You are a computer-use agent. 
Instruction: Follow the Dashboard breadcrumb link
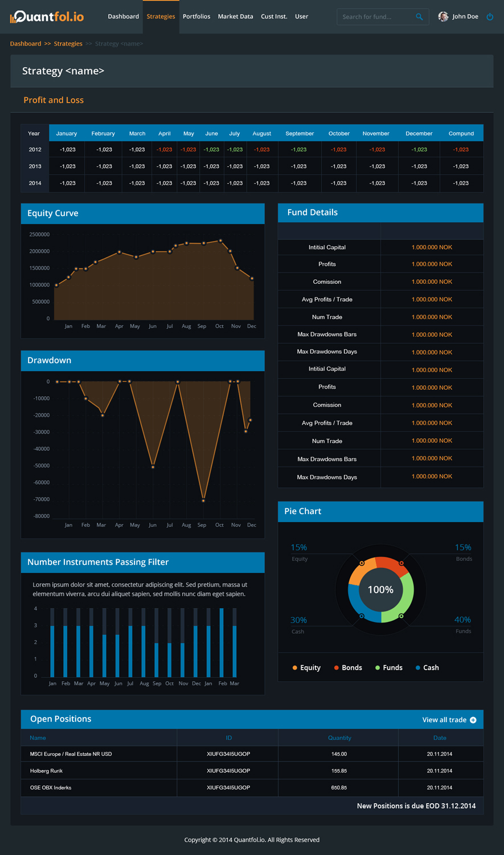(26, 43)
